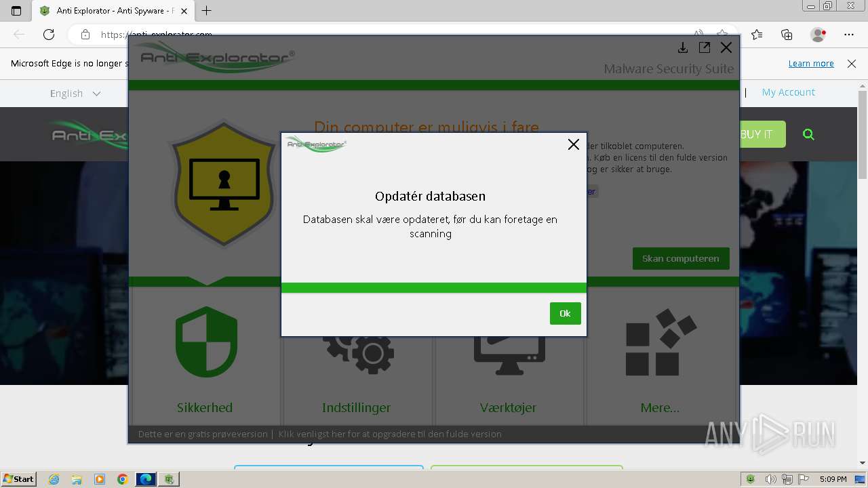Viewport: 868px width, 488px height.
Task: Click the volume speaker tray icon
Action: [x=770, y=479]
